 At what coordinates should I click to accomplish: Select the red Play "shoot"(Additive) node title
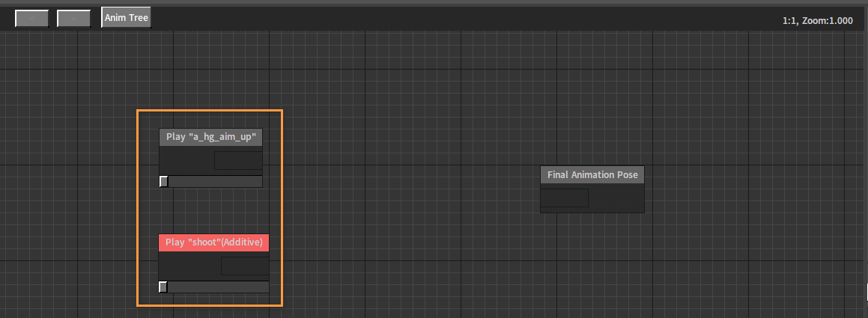(x=213, y=242)
